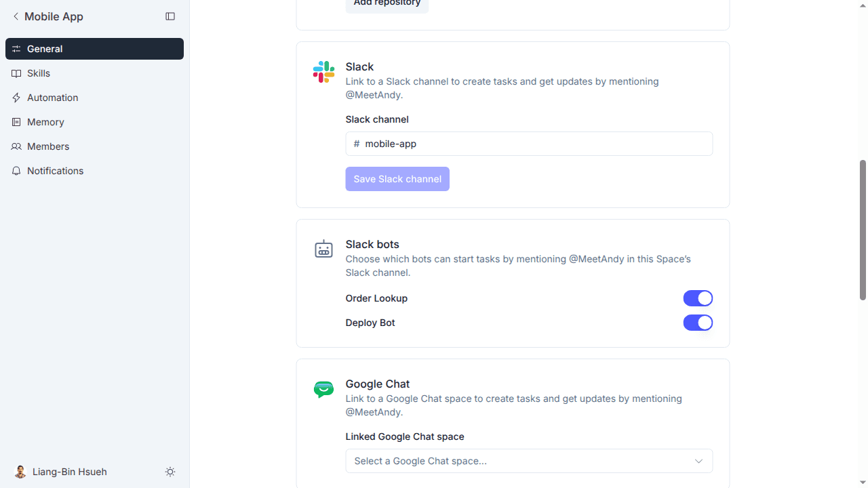This screenshot has height=488, width=868.
Task: Collapse the sidebar panel icon
Action: pos(170,16)
